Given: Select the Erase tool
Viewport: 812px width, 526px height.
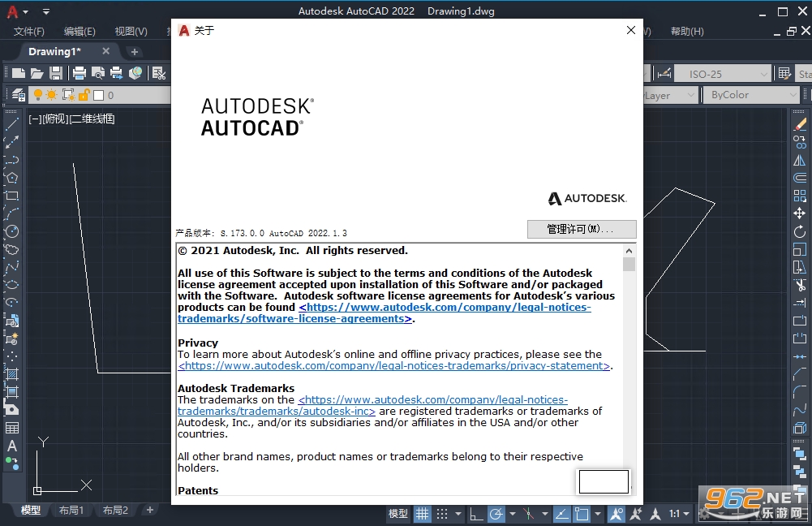Looking at the screenshot, I should pyautogui.click(x=800, y=124).
